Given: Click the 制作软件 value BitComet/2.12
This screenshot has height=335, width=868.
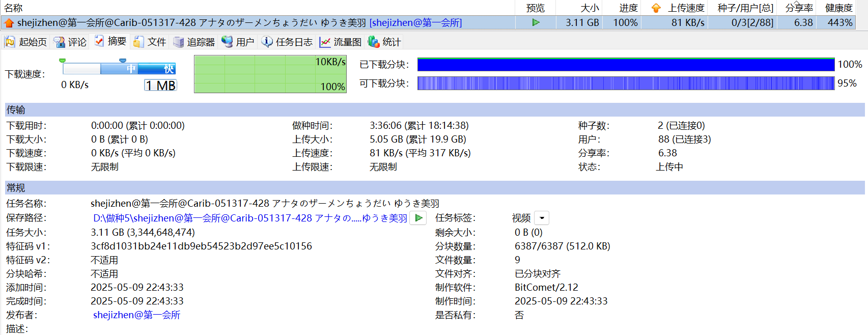Looking at the screenshot, I should pyautogui.click(x=546, y=287).
